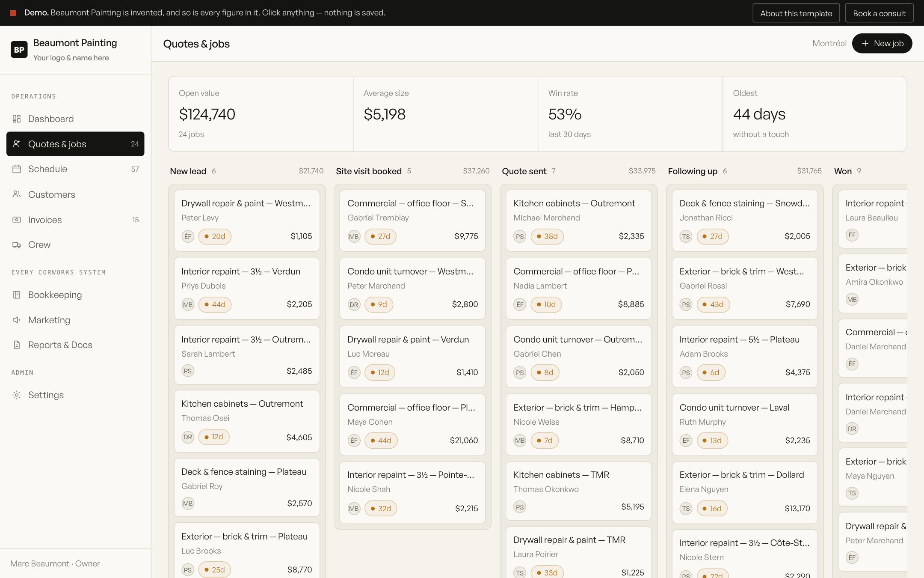924x578 pixels.
Task: Click the 43d age badge on Gabriel Rossi's card
Action: pos(713,304)
